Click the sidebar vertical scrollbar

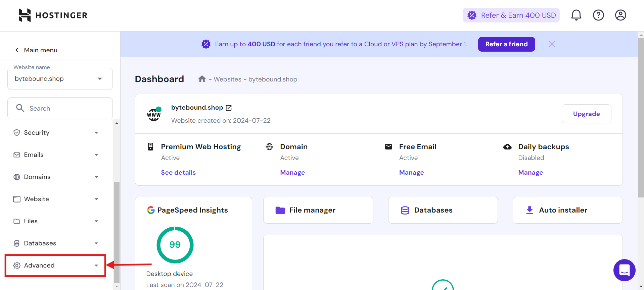click(117, 232)
